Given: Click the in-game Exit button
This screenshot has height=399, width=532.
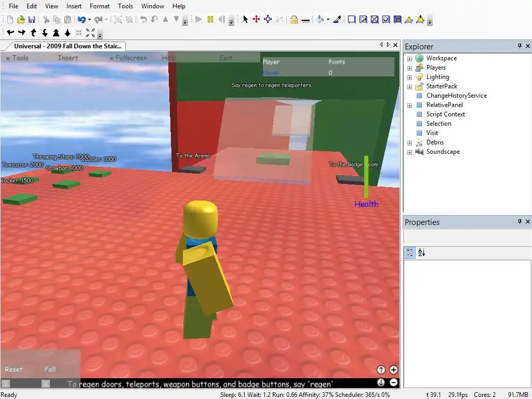Looking at the screenshot, I should (x=225, y=58).
